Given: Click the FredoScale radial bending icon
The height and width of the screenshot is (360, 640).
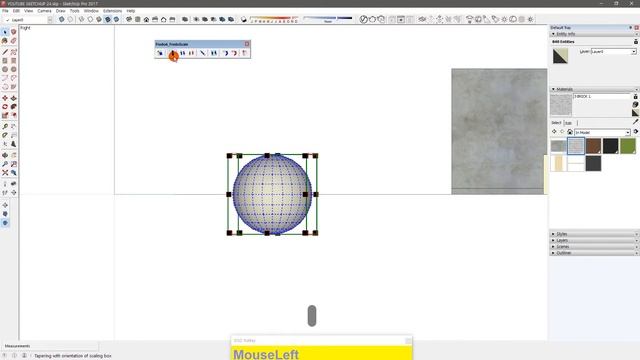Looking at the screenshot, I should click(225, 53).
